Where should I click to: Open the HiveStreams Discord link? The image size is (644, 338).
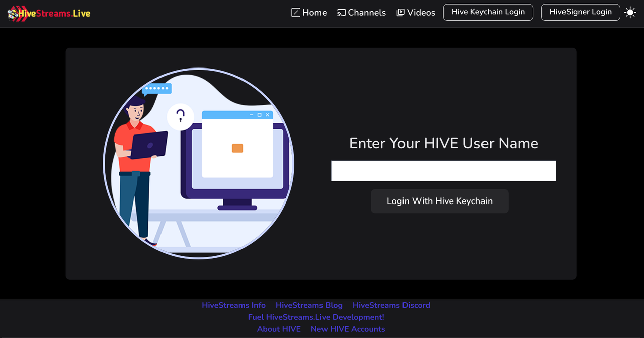coord(391,305)
